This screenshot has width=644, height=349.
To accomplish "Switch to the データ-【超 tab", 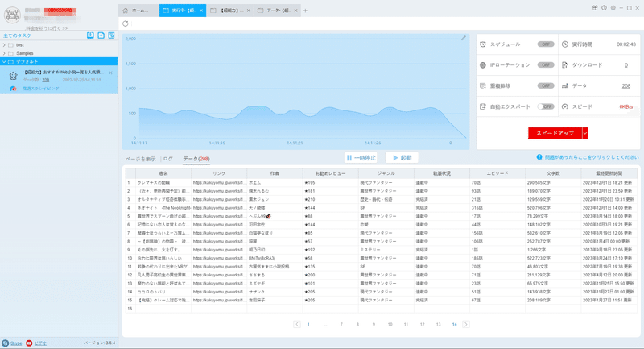I will point(277,10).
